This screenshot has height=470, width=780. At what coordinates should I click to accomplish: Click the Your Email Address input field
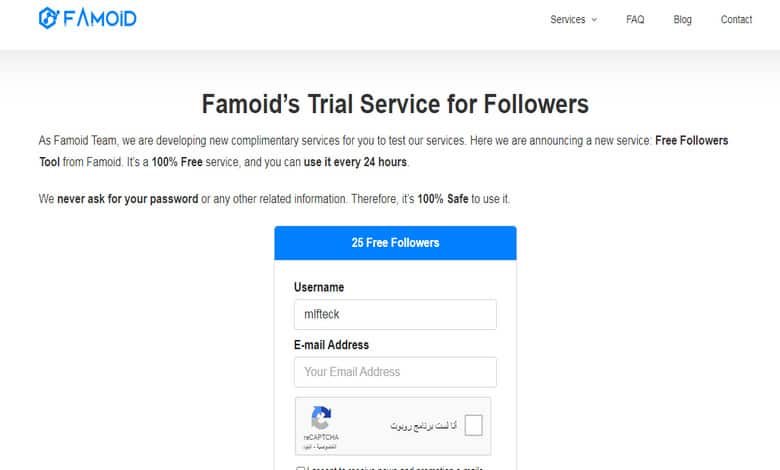click(x=395, y=372)
